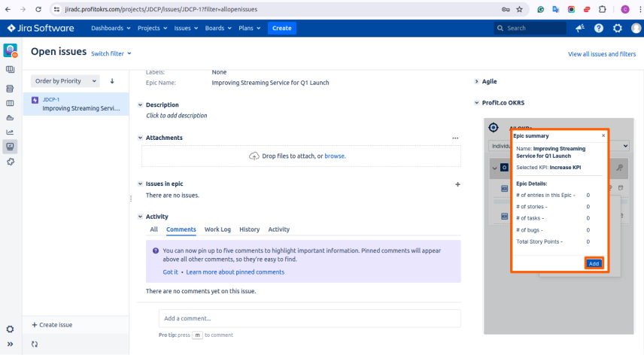Select Improving Streaming Servi… issue row
644x355 pixels.
(76, 104)
